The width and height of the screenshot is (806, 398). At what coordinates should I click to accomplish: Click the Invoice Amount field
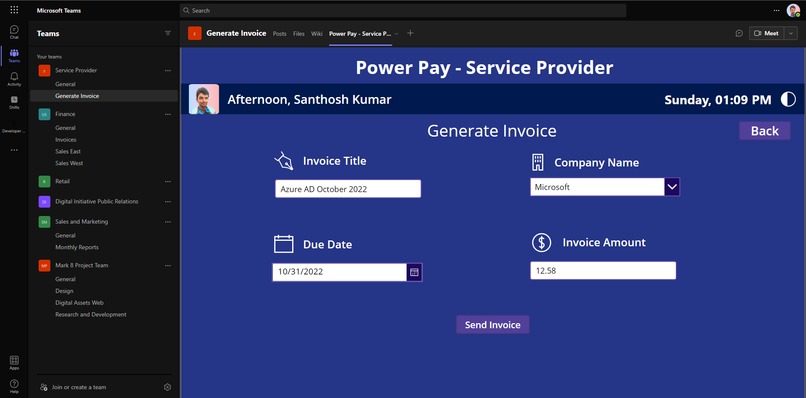(603, 270)
